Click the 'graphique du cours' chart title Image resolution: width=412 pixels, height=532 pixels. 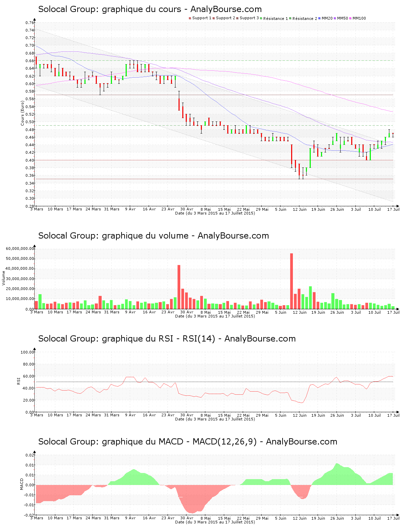(x=150, y=9)
